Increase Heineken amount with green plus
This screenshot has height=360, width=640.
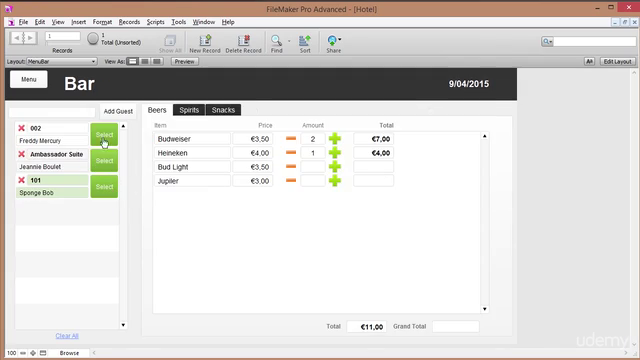tap(335, 153)
